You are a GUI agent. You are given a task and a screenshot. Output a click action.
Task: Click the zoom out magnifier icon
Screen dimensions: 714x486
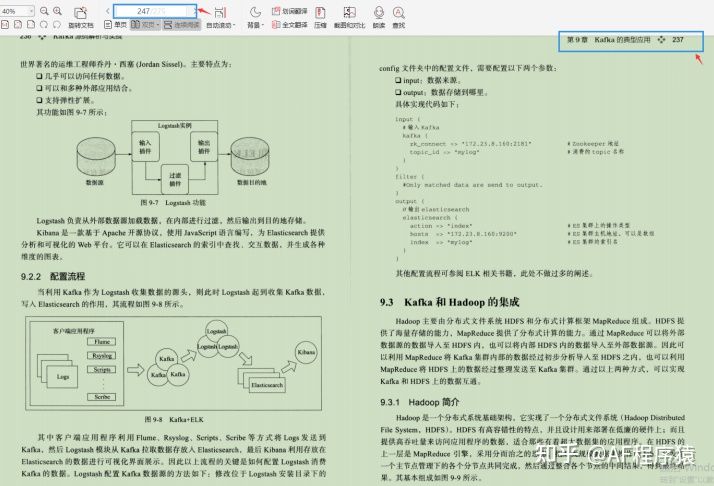pos(44,10)
